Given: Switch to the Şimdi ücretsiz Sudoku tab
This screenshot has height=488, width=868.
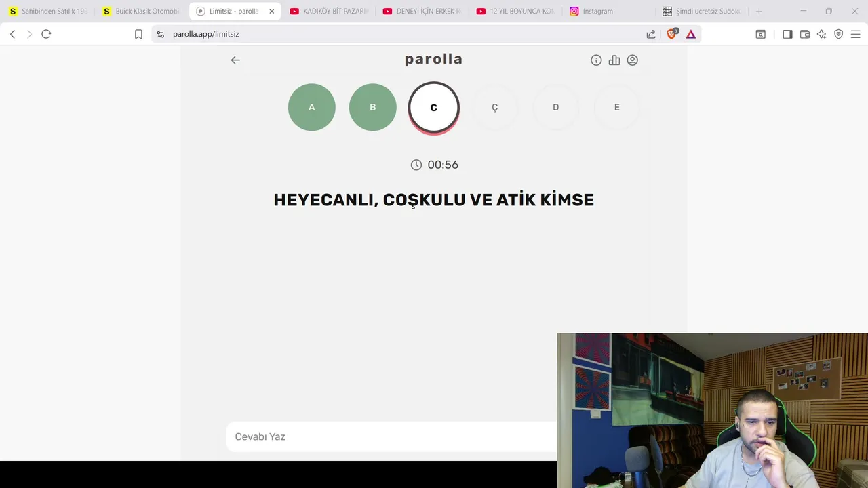Looking at the screenshot, I should (703, 11).
